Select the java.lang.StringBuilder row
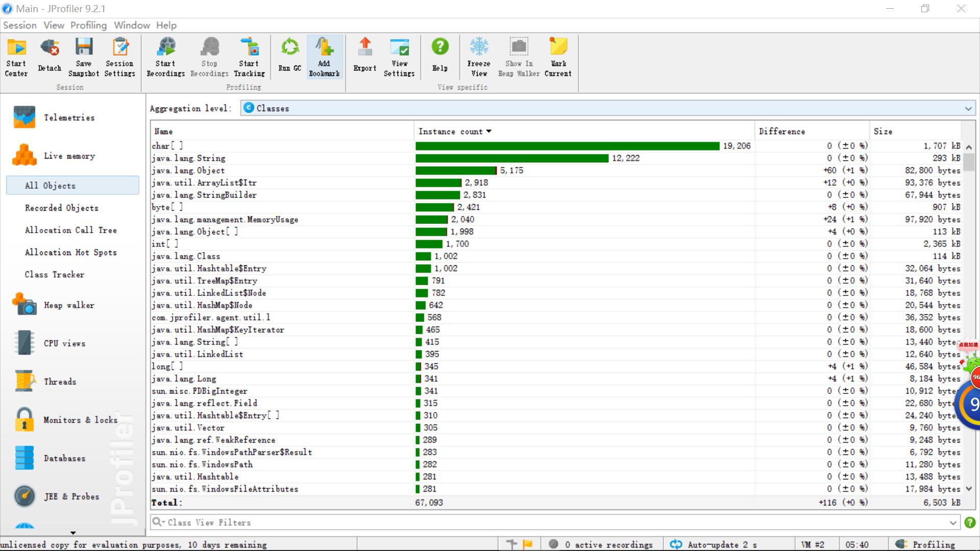The height and width of the screenshot is (551, 980). 556,195
